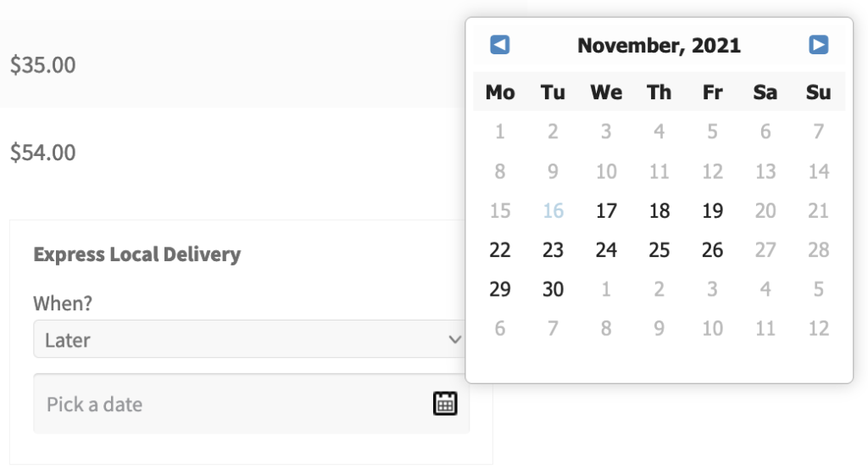Click the Express Local Delivery heading

coord(136,254)
